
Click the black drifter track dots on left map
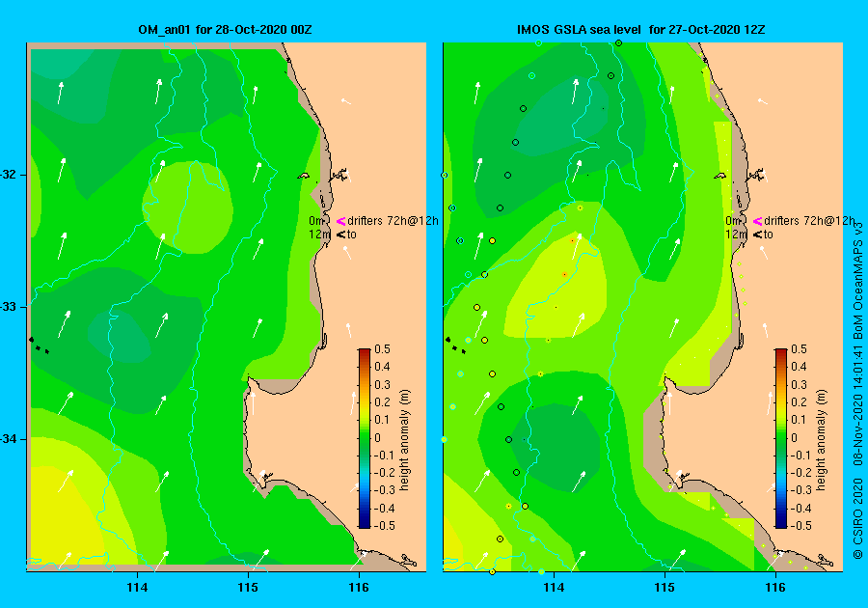tap(39, 345)
